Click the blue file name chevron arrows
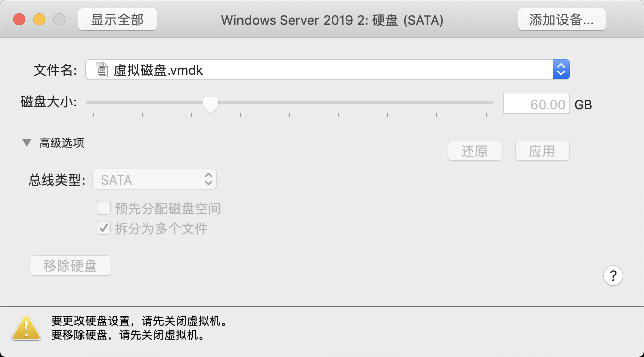This screenshot has height=357, width=644. 561,70
